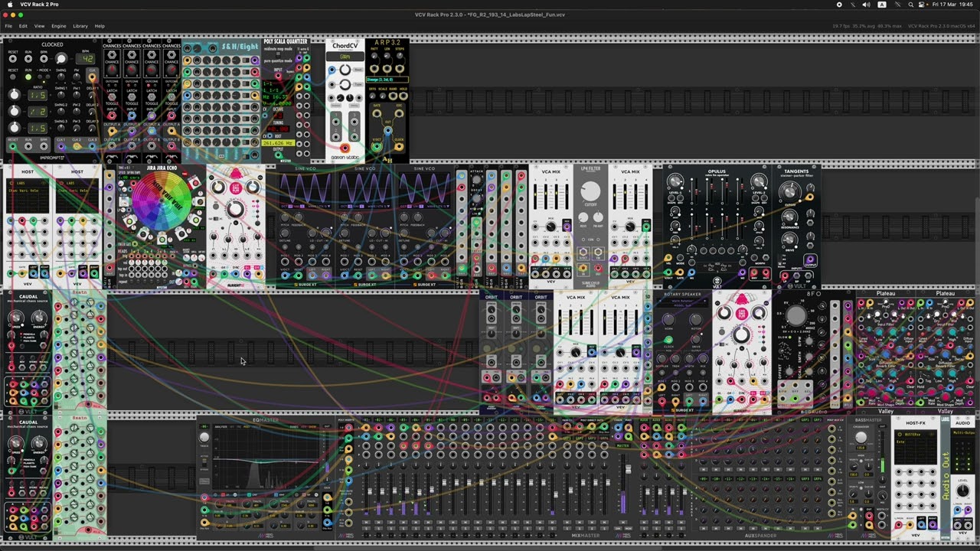Click the large 8FO frequency knob
The width and height of the screenshot is (980, 551).
pyautogui.click(x=796, y=315)
